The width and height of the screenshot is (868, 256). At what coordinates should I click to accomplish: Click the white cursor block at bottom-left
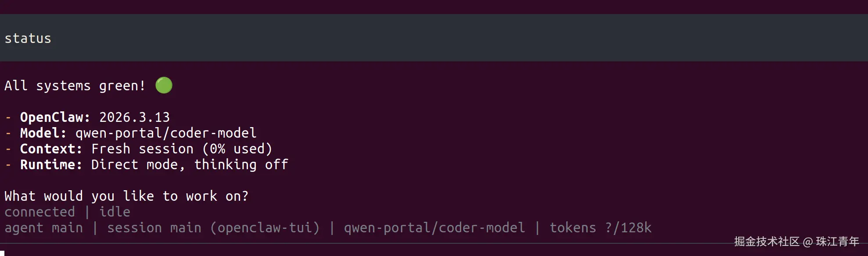[x=2, y=253]
